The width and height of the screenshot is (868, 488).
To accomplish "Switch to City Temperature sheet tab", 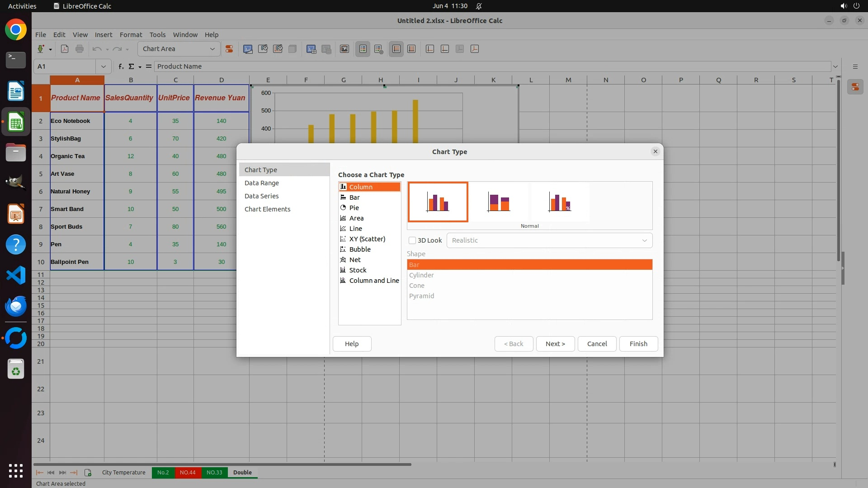I will [x=123, y=473].
